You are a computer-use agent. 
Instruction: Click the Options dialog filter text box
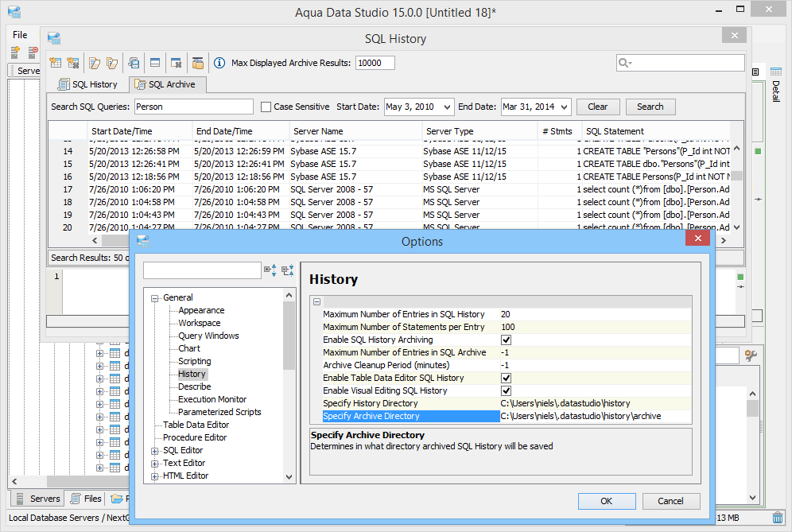coord(202,270)
